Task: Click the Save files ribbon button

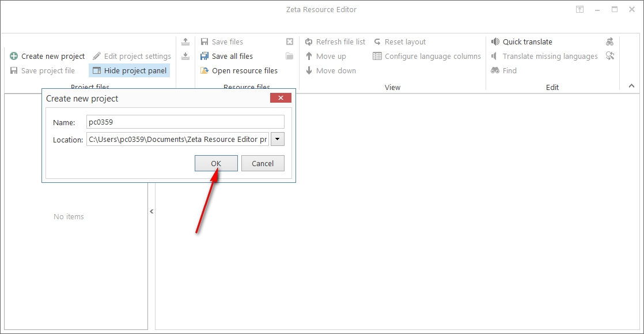Action: tap(222, 42)
